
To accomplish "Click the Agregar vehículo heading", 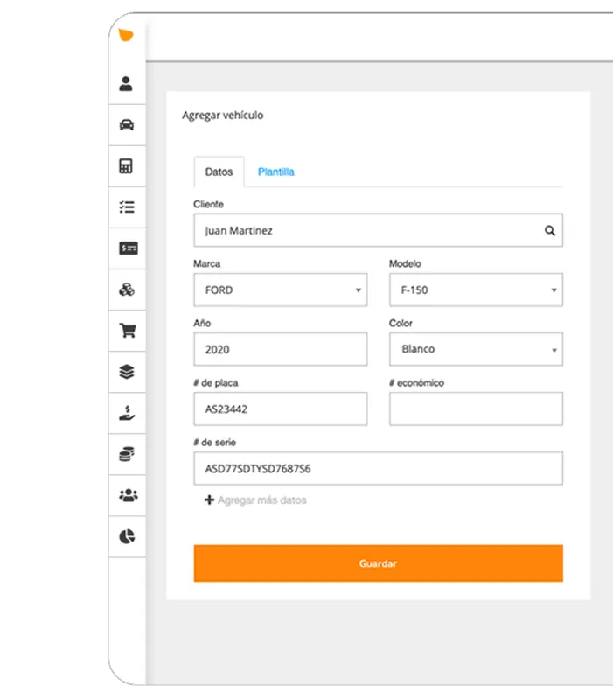I will [223, 115].
